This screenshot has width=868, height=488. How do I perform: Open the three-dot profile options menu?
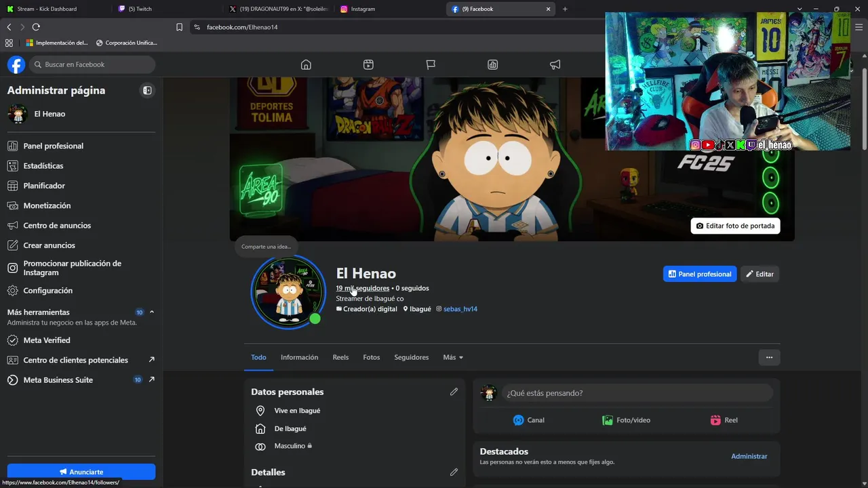(x=769, y=357)
